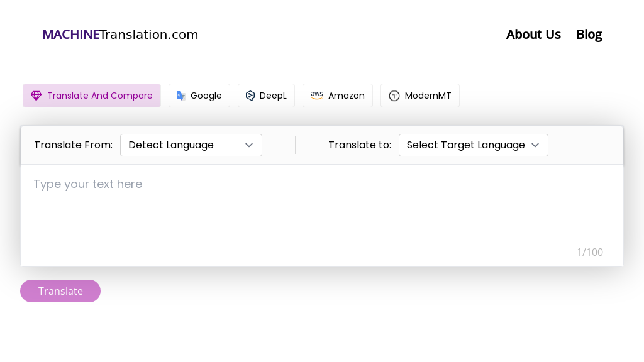
Task: Enable the ModernMT engine option
Action: pos(420,96)
